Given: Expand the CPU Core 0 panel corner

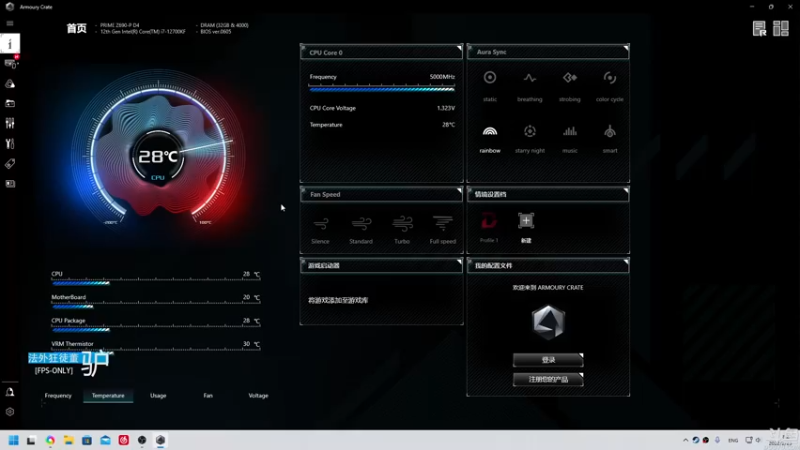Looking at the screenshot, I should click(459, 48).
